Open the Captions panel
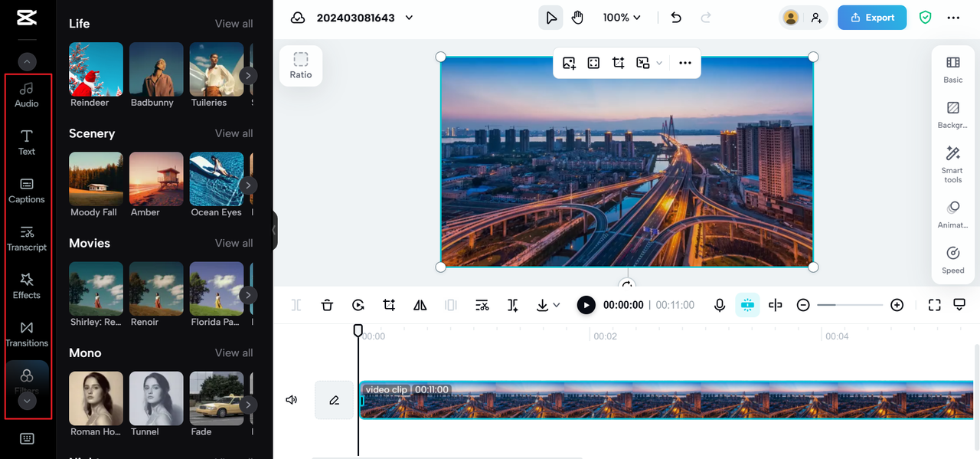The width and height of the screenshot is (980, 459). [27, 191]
